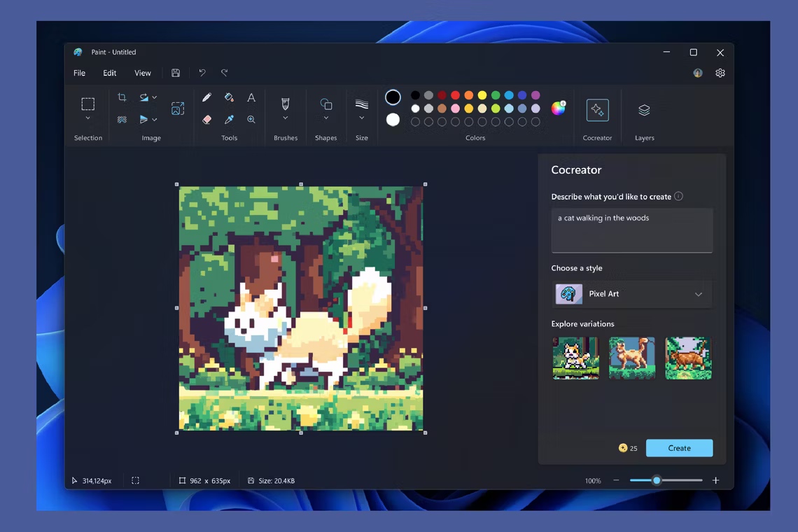Image resolution: width=798 pixels, height=532 pixels.
Task: Pick the lime green color swatch
Action: [x=496, y=108]
